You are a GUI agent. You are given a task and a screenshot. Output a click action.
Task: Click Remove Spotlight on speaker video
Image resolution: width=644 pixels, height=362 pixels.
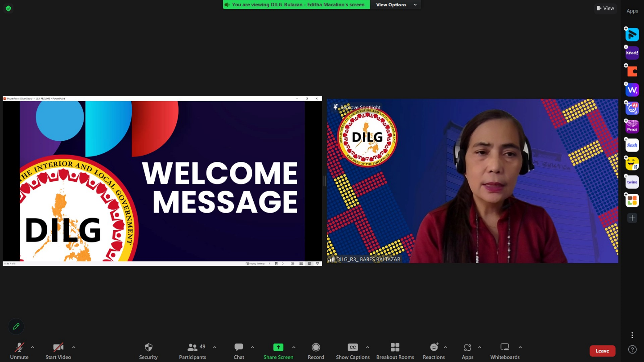tap(357, 107)
